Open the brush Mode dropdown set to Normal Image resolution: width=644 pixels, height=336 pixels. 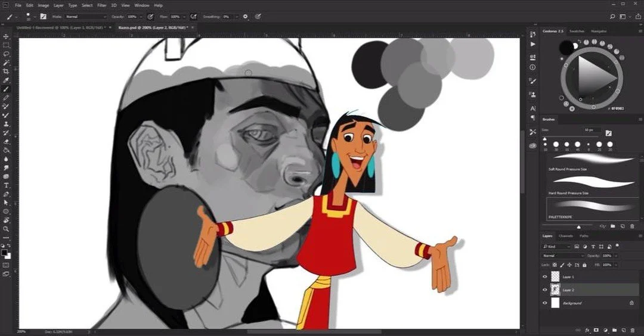click(x=86, y=17)
